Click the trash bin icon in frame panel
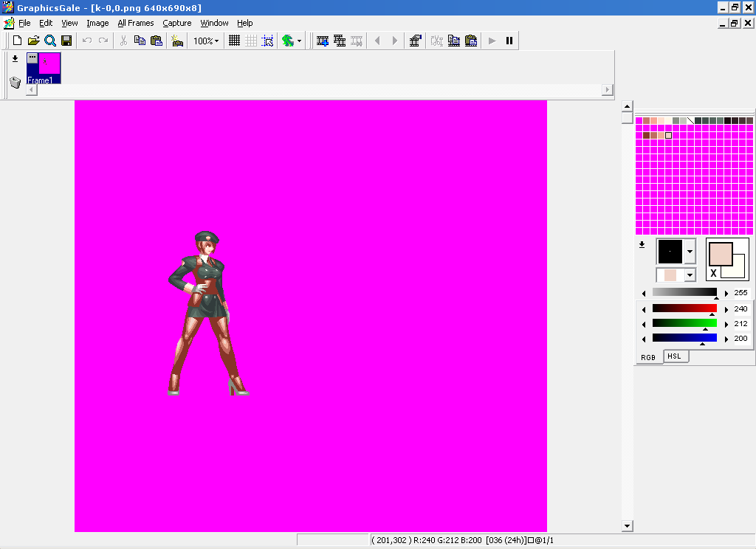Screen dimensions: 756x549 (15, 82)
